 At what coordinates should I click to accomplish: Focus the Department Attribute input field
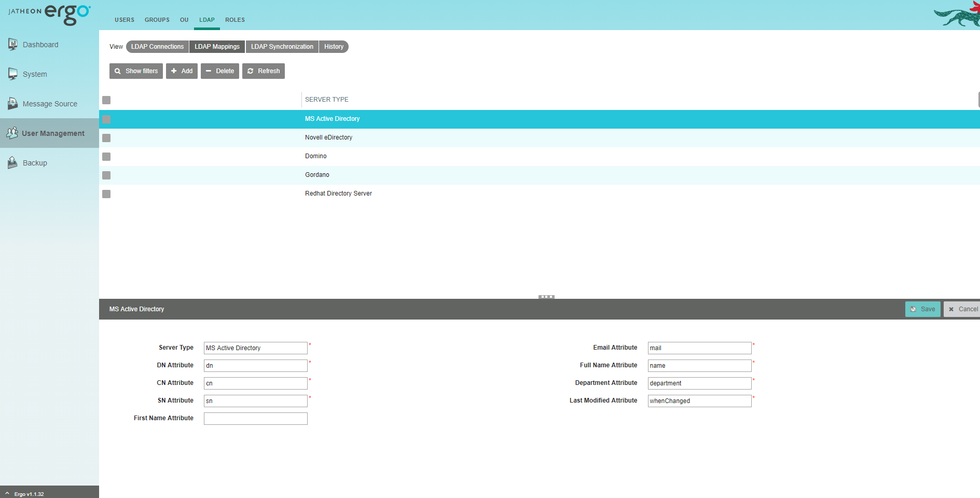699,383
